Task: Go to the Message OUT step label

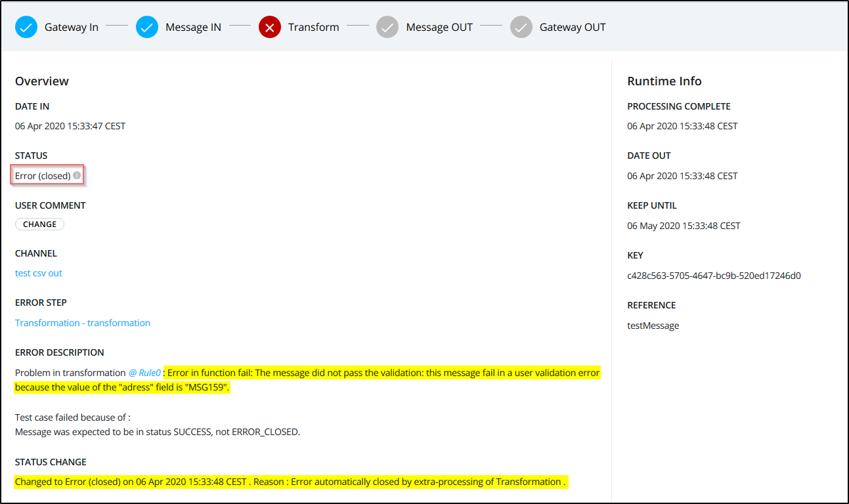Action: pos(439,28)
